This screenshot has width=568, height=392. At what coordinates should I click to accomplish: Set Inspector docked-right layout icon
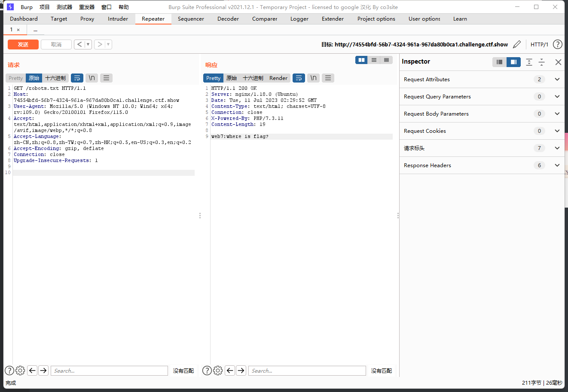[x=513, y=62]
